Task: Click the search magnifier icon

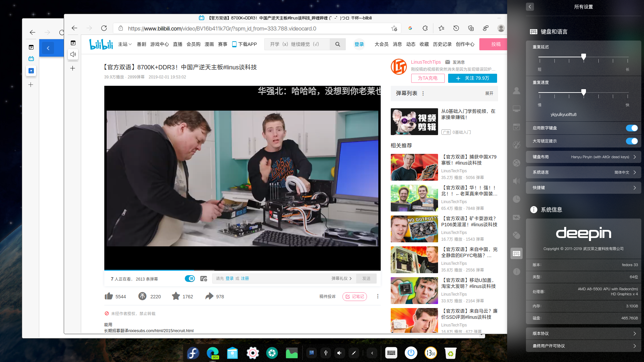Action: (x=337, y=44)
